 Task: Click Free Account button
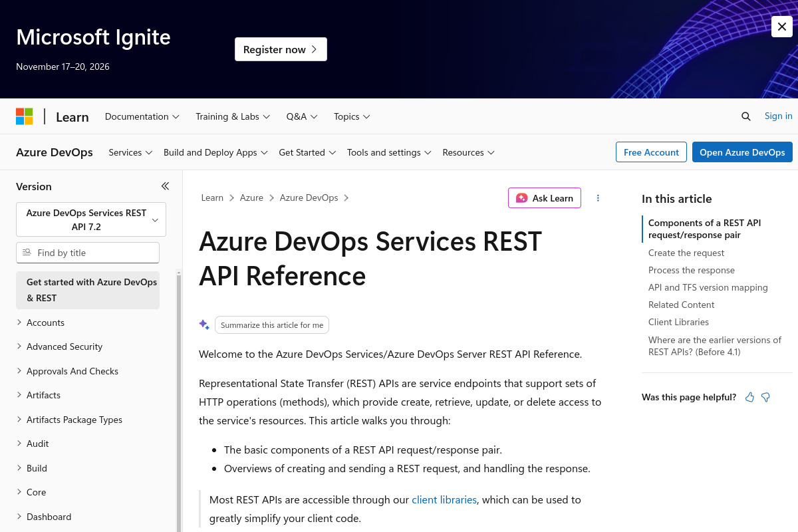point(651,152)
